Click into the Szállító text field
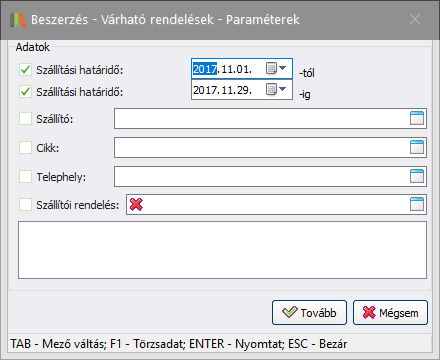The width and height of the screenshot is (440, 360). [x=262, y=118]
